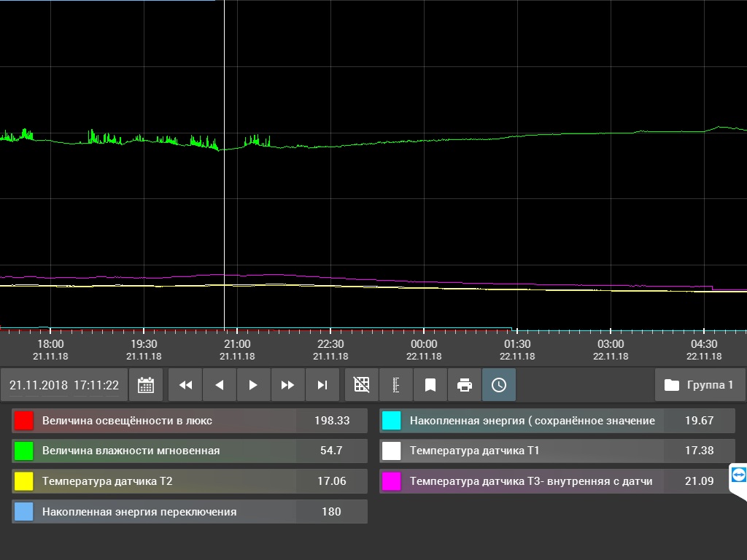Step back with the single left arrow
Image resolution: width=747 pixels, height=560 pixels.
(x=220, y=385)
